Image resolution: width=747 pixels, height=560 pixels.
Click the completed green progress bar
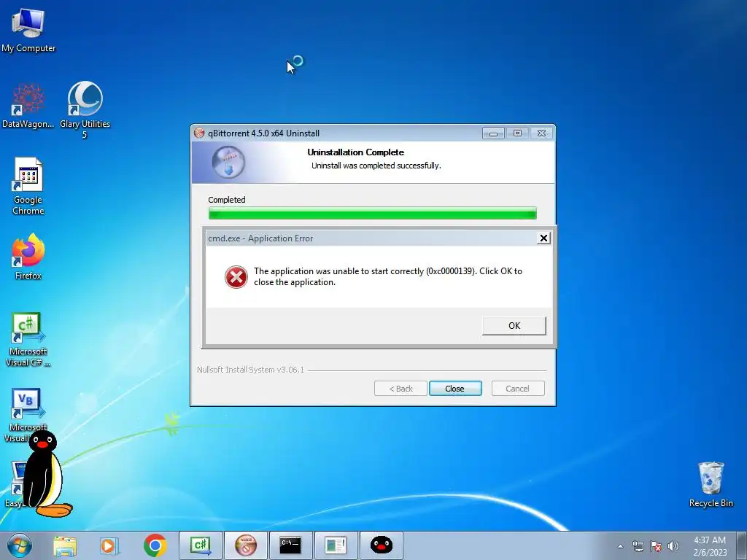[373, 214]
